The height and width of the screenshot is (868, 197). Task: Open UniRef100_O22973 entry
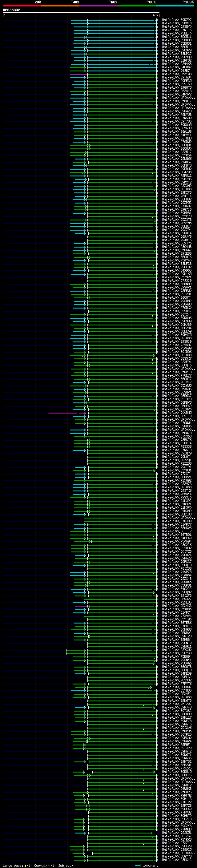pyautogui.click(x=177, y=484)
